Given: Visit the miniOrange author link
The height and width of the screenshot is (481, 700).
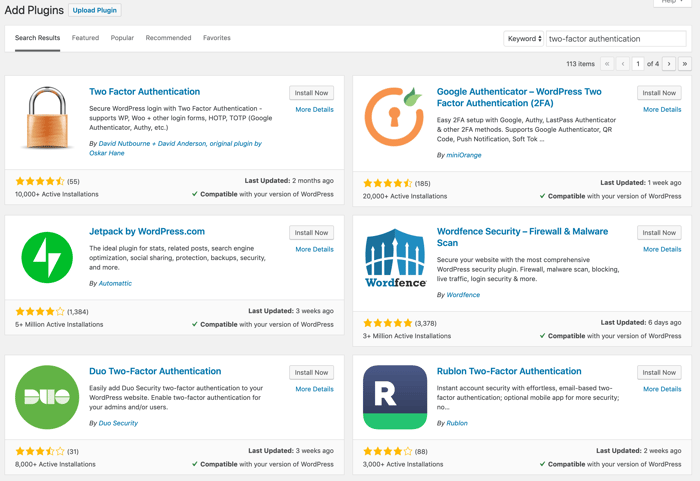Looking at the screenshot, I should tap(464, 155).
